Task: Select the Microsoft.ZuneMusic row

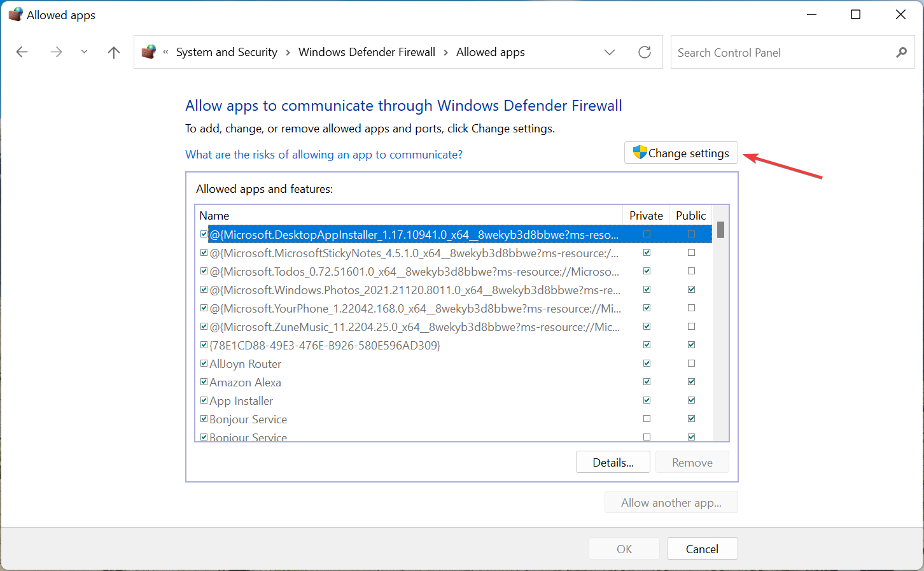Action: click(x=454, y=327)
